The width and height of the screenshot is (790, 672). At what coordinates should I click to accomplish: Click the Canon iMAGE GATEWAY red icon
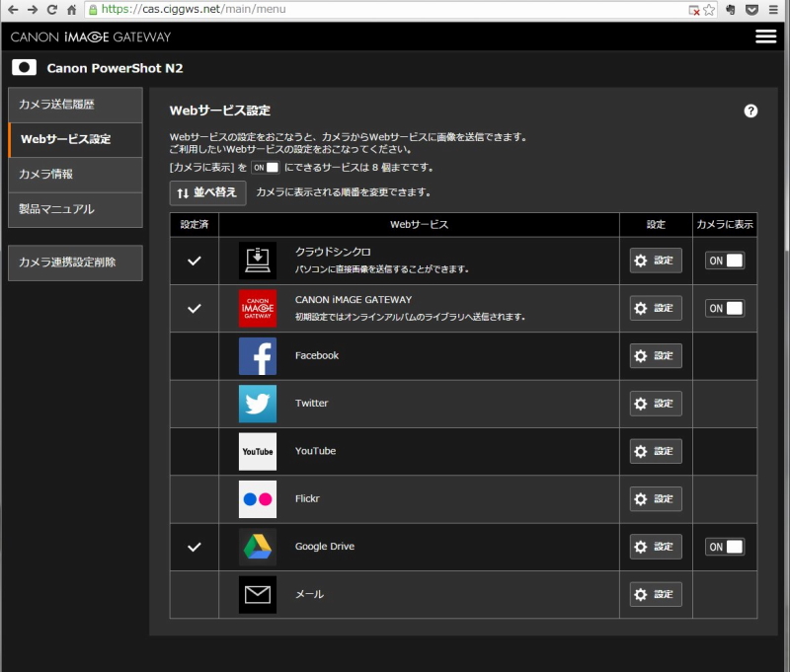(258, 308)
